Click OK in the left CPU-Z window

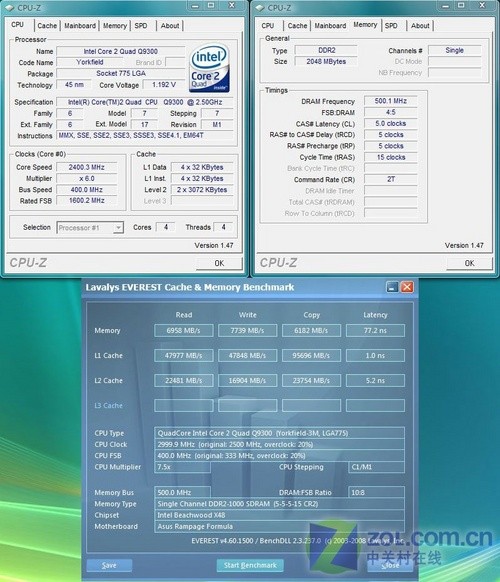coord(219,263)
